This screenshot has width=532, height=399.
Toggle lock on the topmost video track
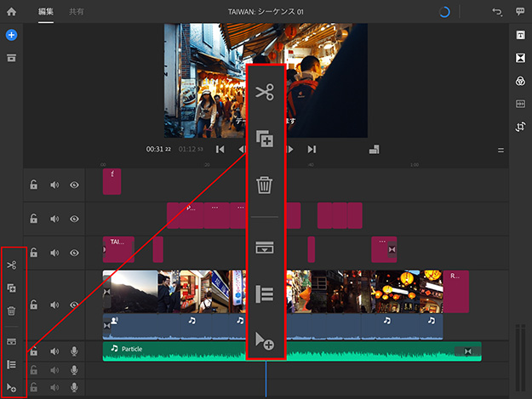click(34, 185)
